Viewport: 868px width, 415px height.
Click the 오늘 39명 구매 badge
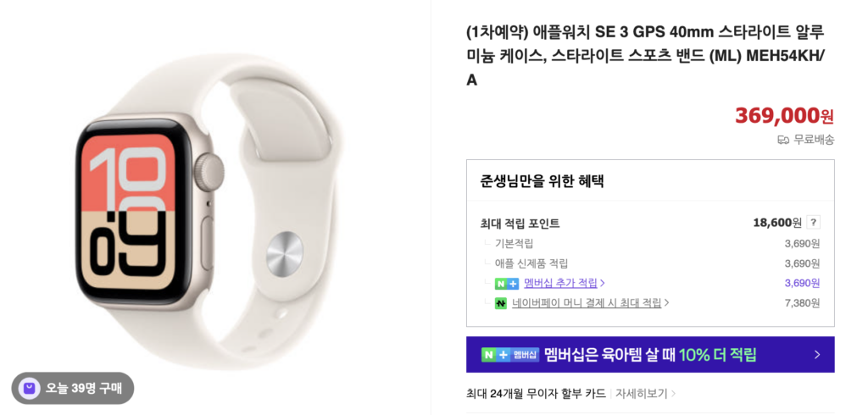click(x=73, y=388)
